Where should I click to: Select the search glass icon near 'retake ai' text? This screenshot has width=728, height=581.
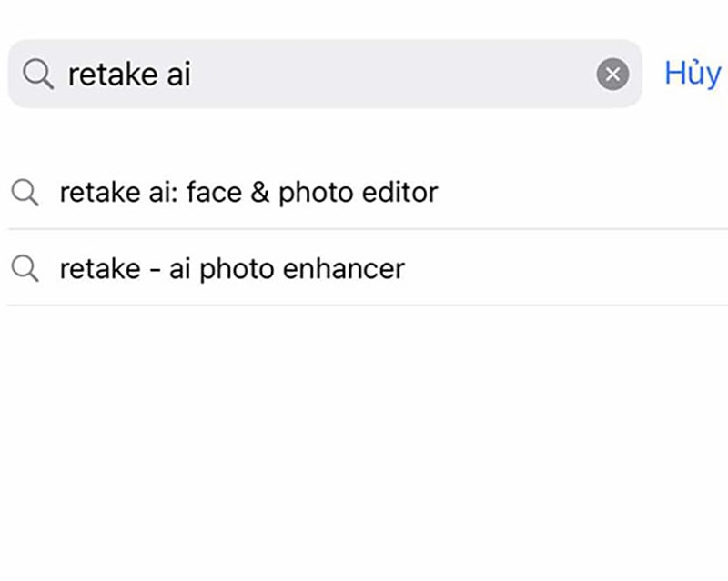[x=36, y=75]
